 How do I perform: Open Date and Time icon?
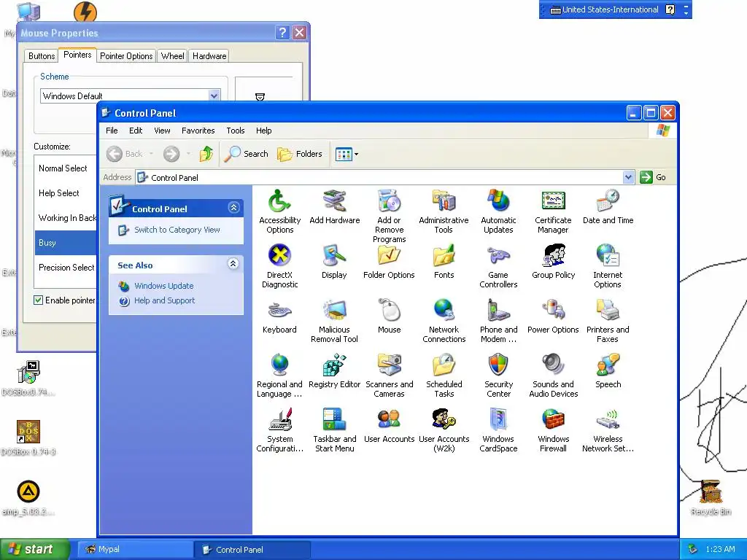(x=608, y=207)
